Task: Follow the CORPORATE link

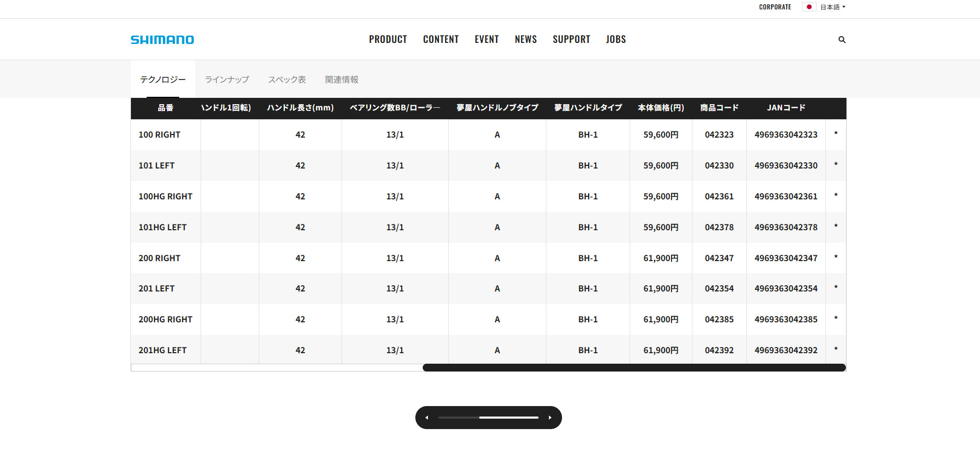Action: coord(775,7)
